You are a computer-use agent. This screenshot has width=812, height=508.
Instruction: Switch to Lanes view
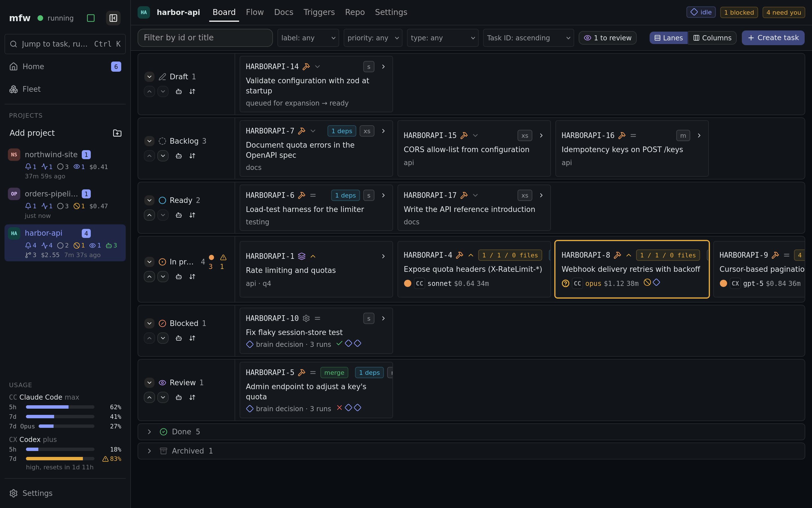coord(668,38)
